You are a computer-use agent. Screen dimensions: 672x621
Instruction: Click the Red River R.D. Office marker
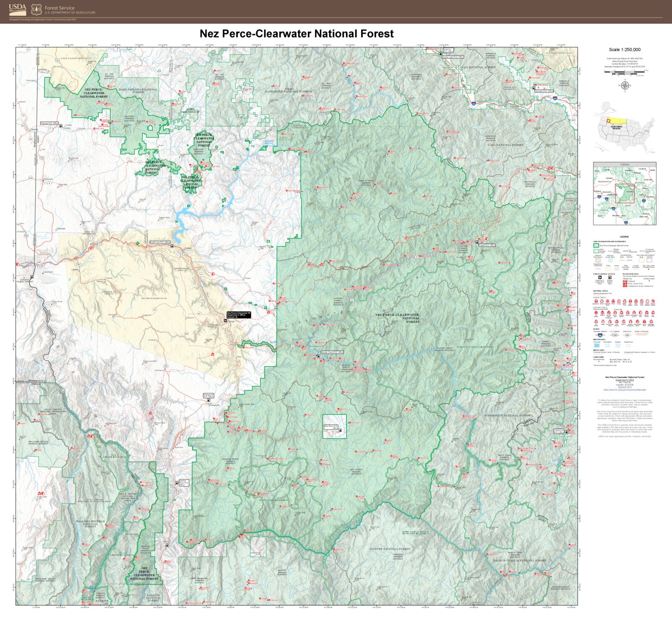click(x=340, y=430)
